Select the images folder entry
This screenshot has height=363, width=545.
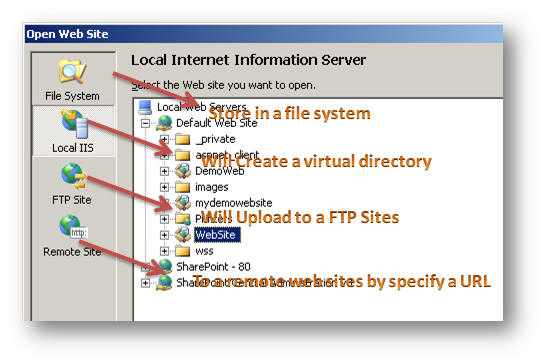click(212, 187)
